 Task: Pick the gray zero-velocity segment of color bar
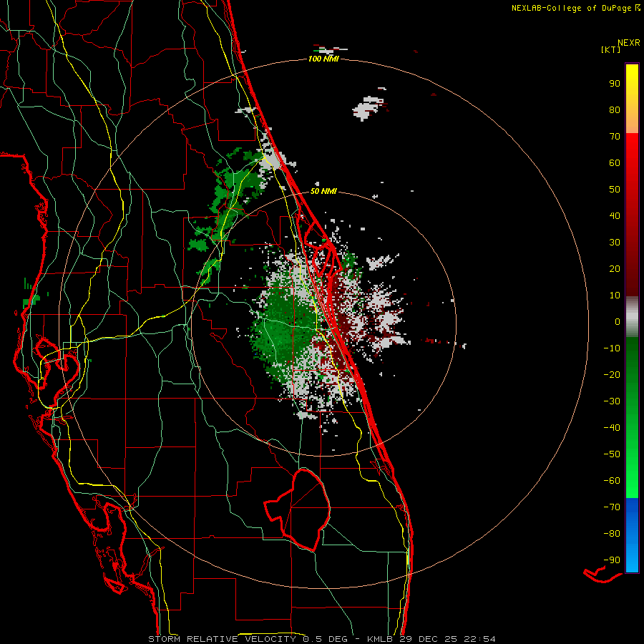632,317
